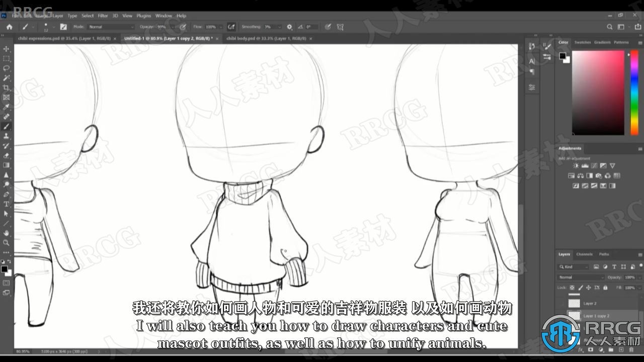Open the Brushes panel icon

[548, 57]
